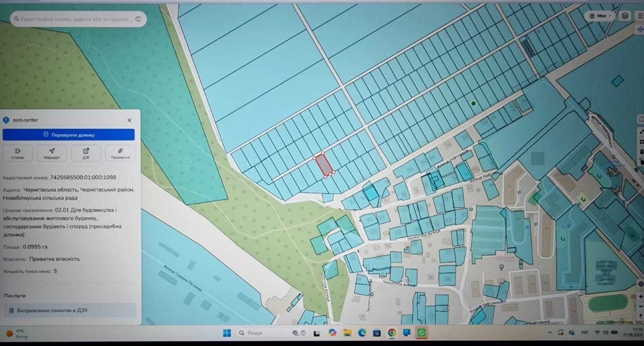The height and width of the screenshot is (346, 644).
Task: Open 'Виправлення помилок в ДЗК' service
Action: click(x=69, y=310)
